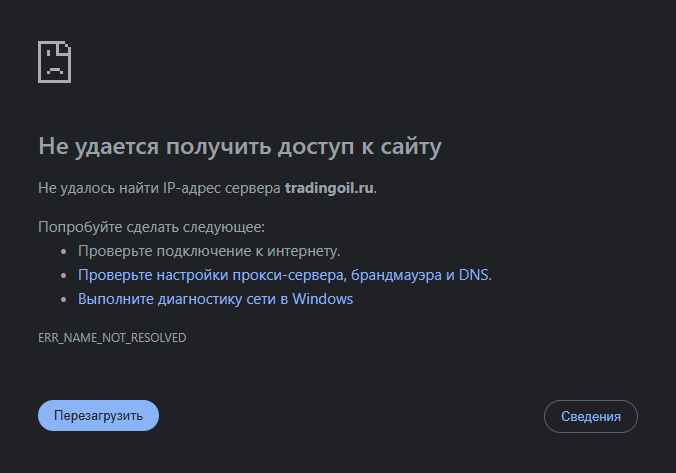Open error details via Сведения button
The height and width of the screenshot is (473, 676).
pos(591,417)
